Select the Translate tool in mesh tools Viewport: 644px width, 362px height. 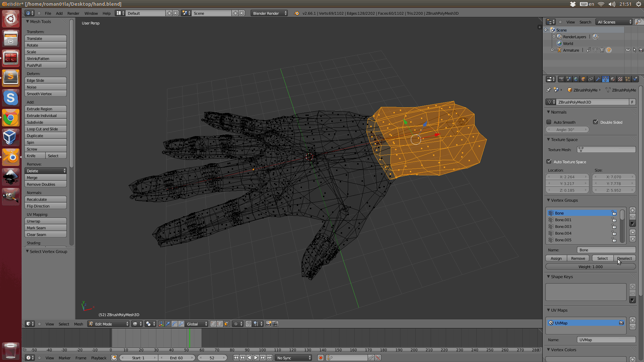(46, 38)
